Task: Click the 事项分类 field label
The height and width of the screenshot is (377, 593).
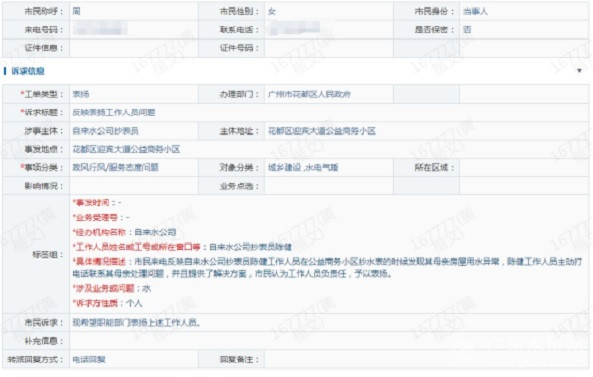Action: tap(42, 167)
